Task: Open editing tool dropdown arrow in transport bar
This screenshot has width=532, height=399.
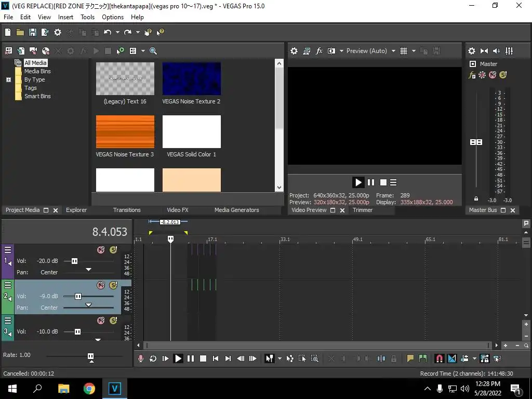Action: tap(280, 358)
